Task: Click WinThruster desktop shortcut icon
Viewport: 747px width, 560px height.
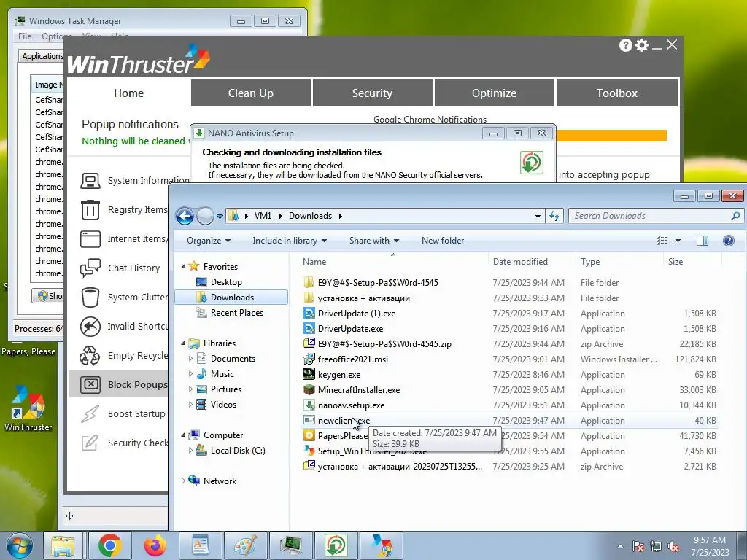Action: [x=28, y=408]
